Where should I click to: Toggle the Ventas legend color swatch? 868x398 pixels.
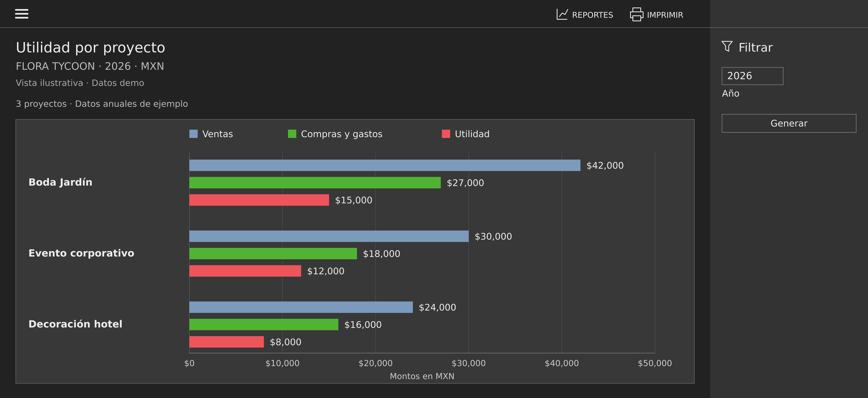pyautogui.click(x=193, y=134)
